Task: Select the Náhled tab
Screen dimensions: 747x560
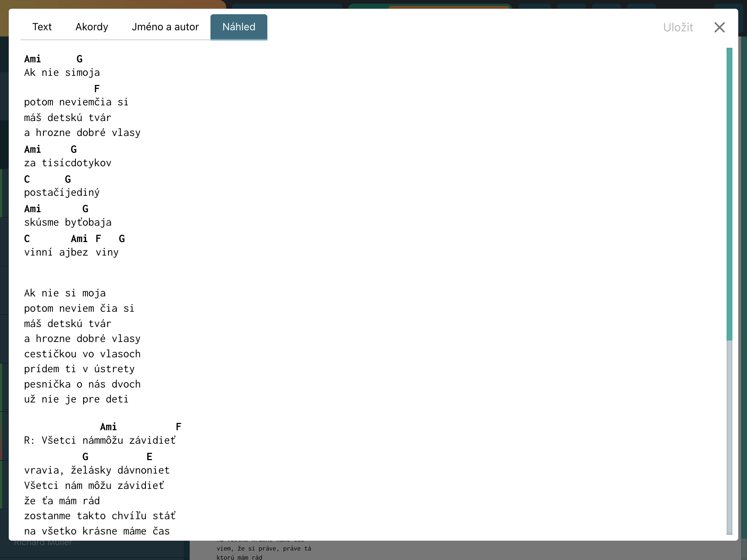Action: 239,27
